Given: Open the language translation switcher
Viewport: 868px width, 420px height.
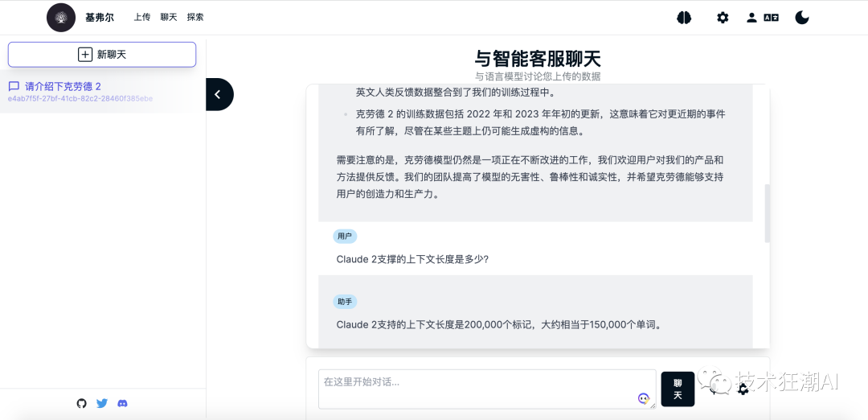Looking at the screenshot, I should 772,17.
